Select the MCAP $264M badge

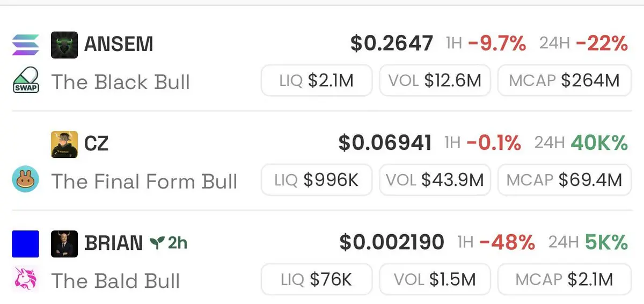click(565, 81)
